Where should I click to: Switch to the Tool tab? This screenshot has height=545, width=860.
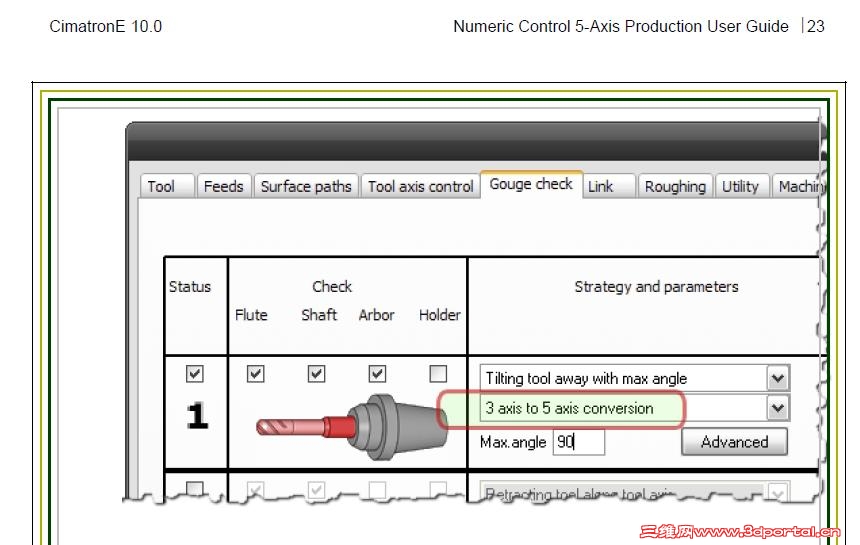pyautogui.click(x=167, y=186)
